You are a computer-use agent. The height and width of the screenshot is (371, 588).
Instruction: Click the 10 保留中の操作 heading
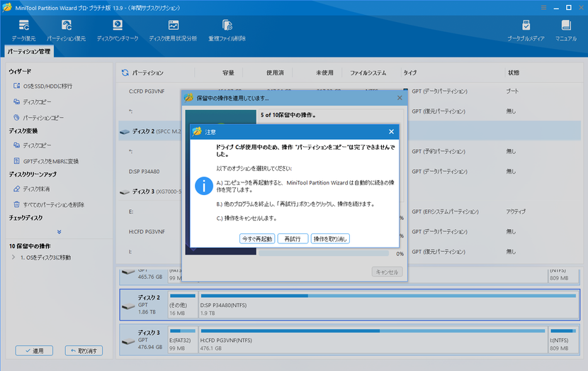(30, 246)
